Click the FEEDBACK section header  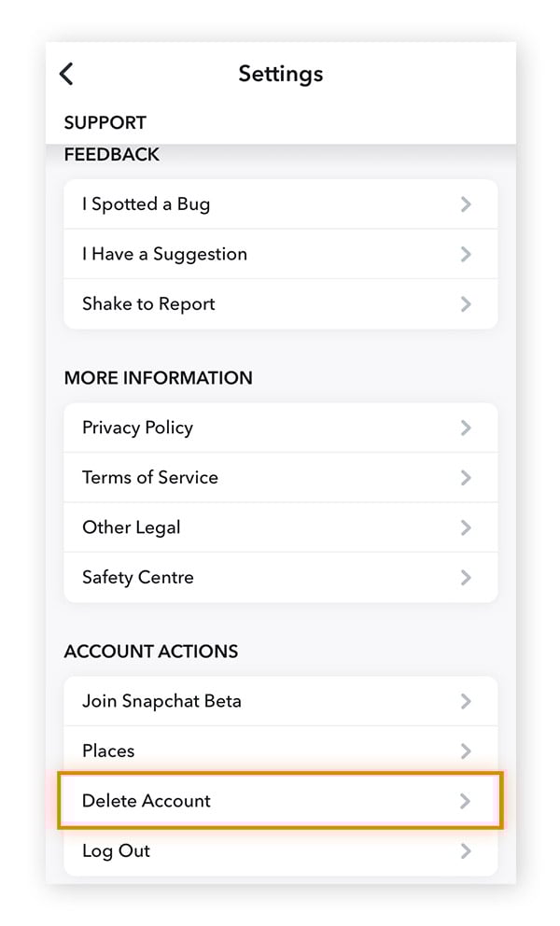point(111,153)
